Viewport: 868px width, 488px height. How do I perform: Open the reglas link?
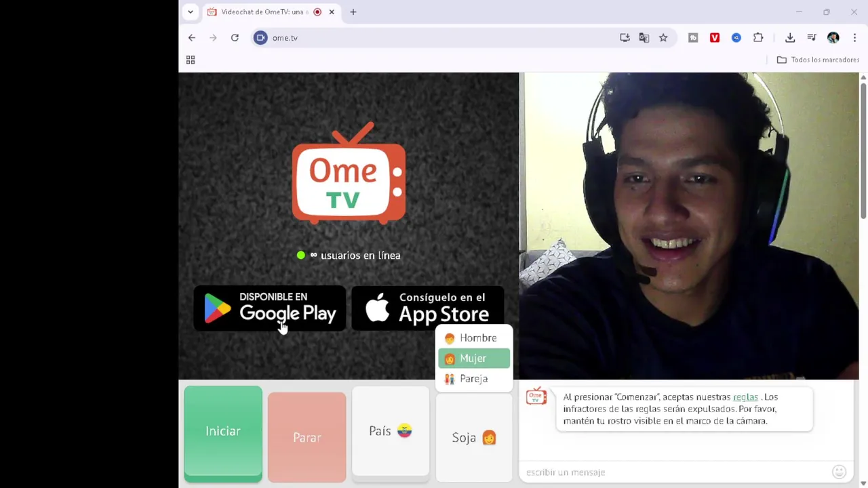tap(745, 397)
